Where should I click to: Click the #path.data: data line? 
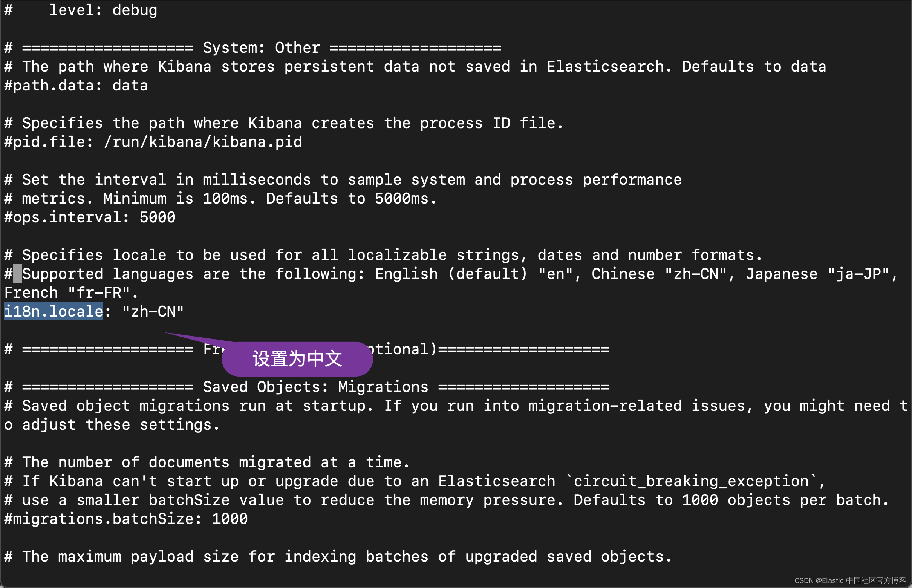(76, 86)
